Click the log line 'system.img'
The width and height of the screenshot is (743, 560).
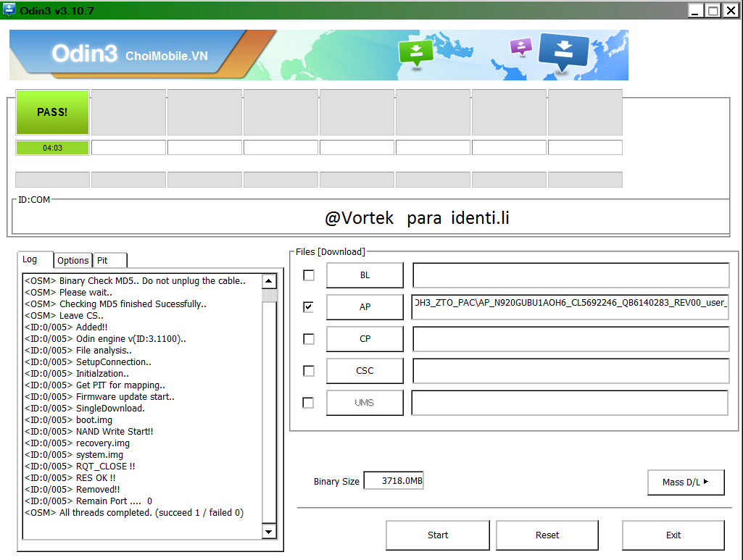(74, 454)
